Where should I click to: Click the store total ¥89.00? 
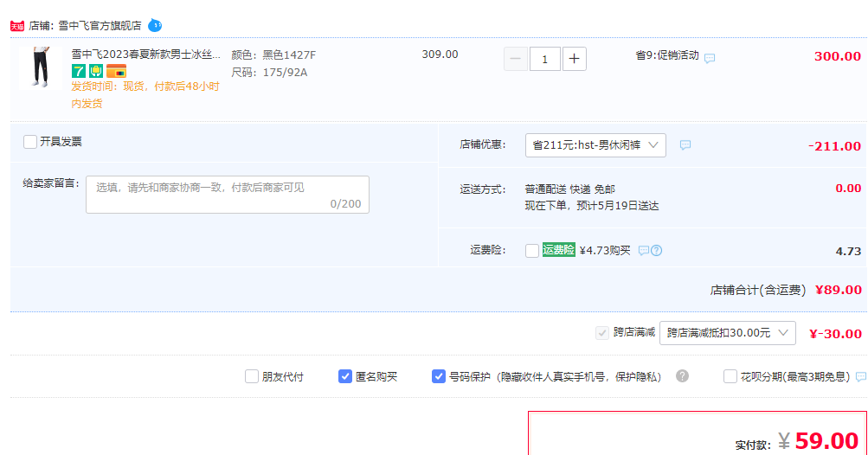point(838,290)
